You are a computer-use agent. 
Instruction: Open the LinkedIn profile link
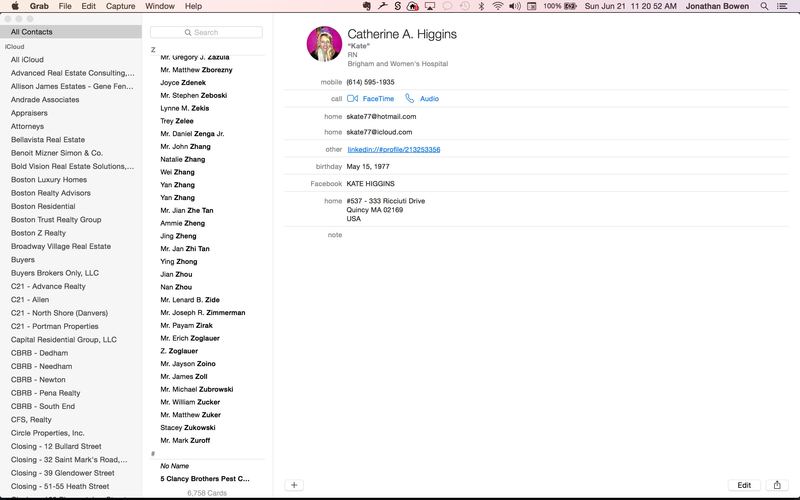tap(393, 149)
